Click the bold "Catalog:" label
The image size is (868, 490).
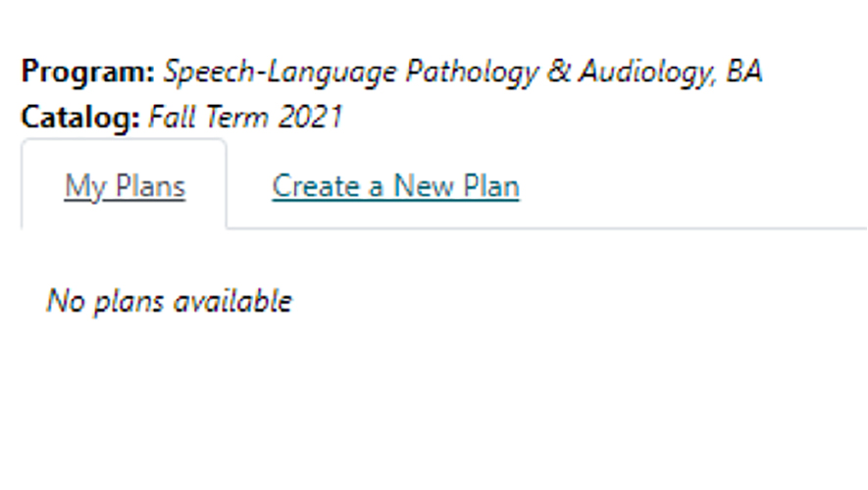point(80,119)
